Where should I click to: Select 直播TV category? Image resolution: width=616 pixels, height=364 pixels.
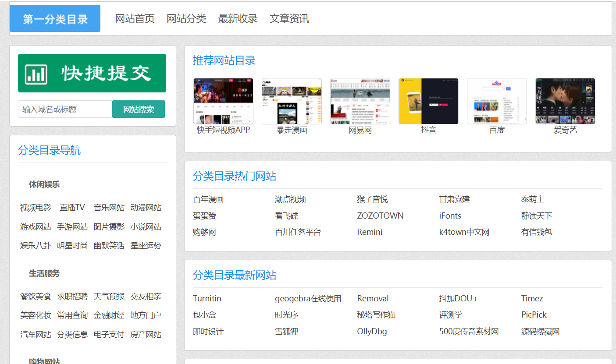point(72,208)
